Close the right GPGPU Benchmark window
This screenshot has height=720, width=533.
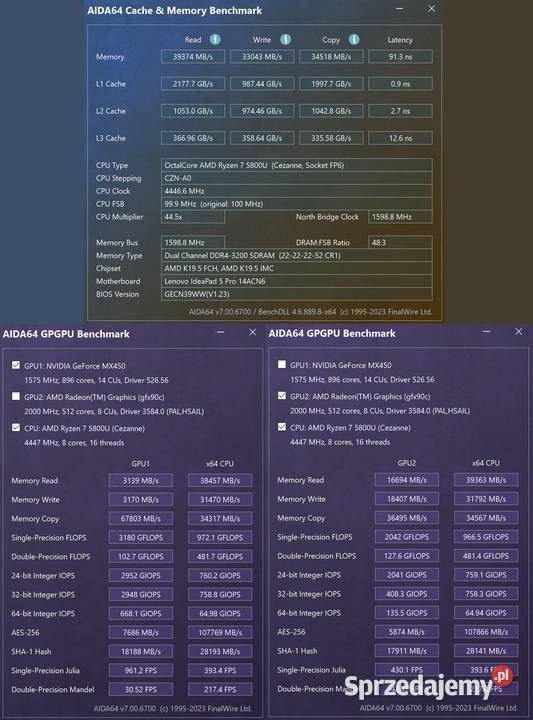[518, 332]
